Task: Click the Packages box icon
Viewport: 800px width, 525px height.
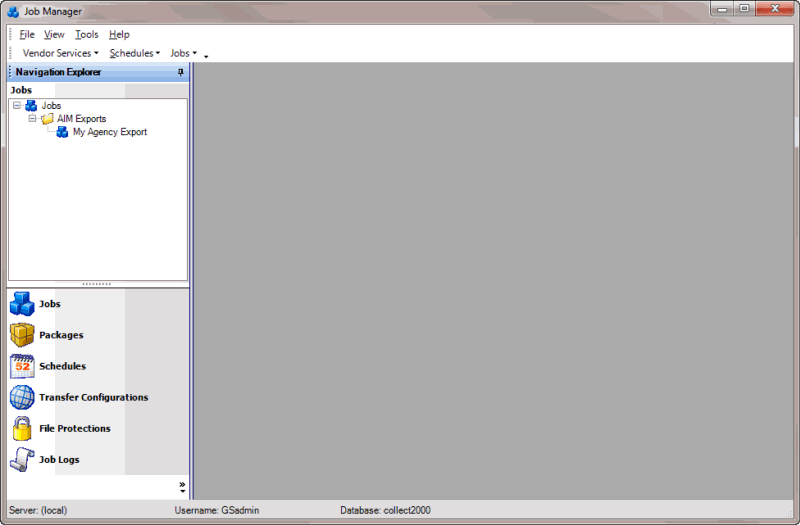Action: (x=22, y=335)
